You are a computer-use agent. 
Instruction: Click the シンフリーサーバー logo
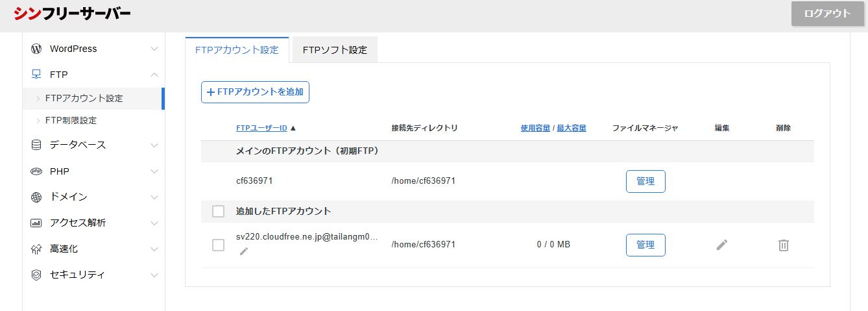coord(72,13)
